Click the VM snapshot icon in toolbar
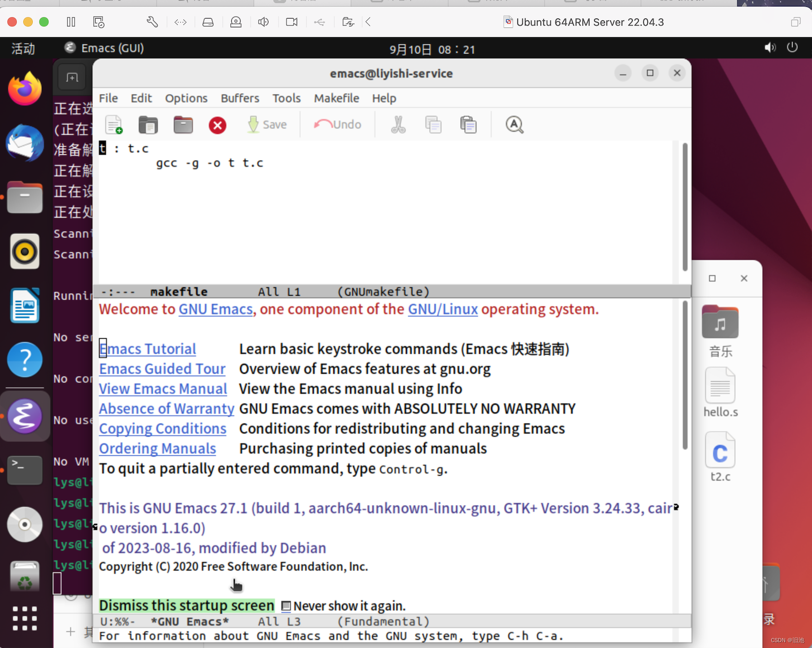Screen dimensions: 812x648 [99, 22]
